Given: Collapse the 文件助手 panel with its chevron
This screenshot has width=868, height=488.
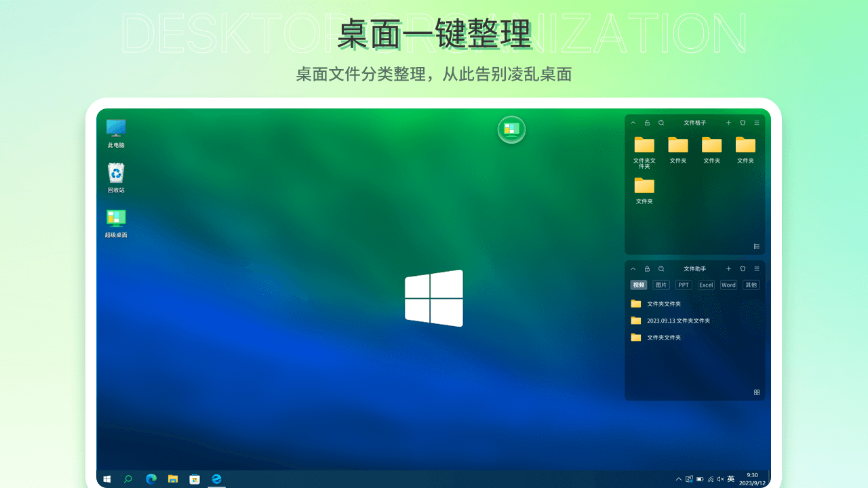Looking at the screenshot, I should click(x=633, y=268).
